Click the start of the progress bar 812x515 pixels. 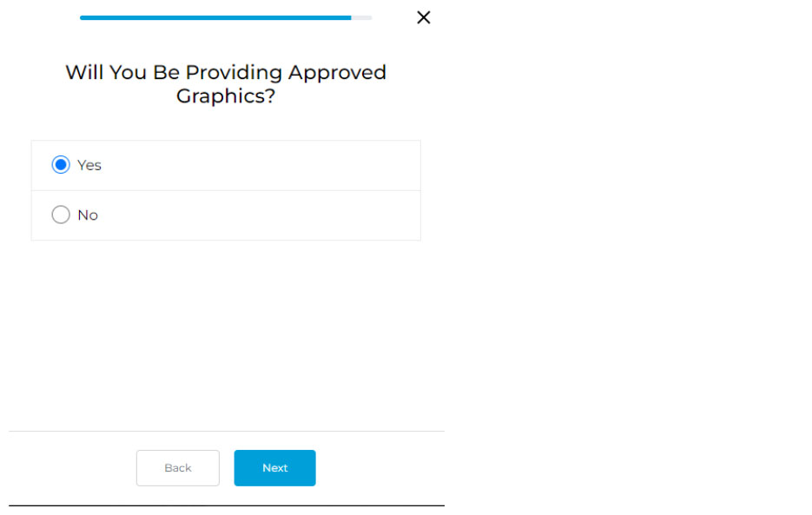pos(83,17)
